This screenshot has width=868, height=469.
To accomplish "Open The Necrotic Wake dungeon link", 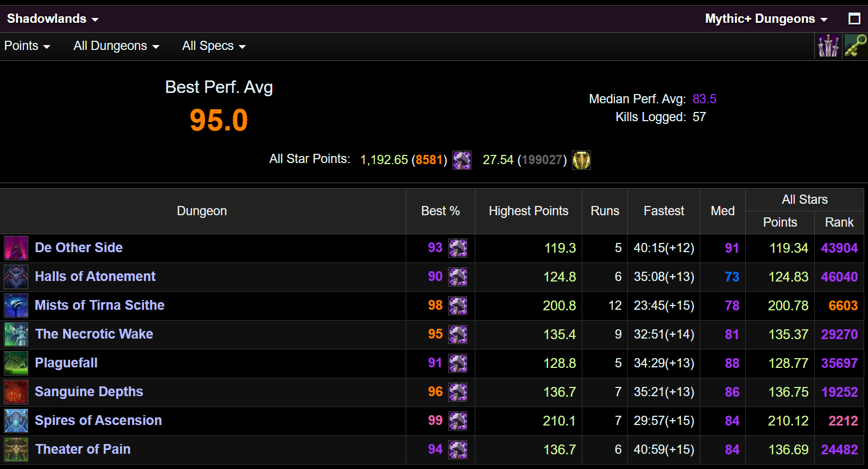I will click(x=94, y=334).
